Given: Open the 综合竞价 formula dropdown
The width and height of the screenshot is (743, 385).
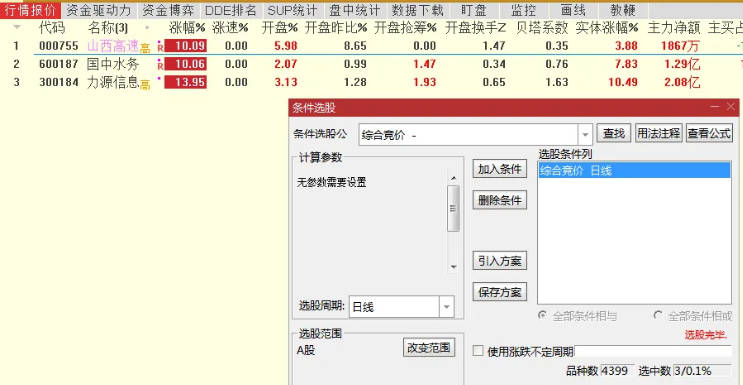Looking at the screenshot, I should [x=585, y=135].
